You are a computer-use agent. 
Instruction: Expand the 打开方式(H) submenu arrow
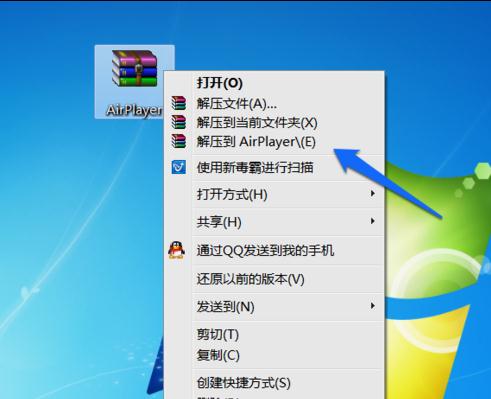373,194
